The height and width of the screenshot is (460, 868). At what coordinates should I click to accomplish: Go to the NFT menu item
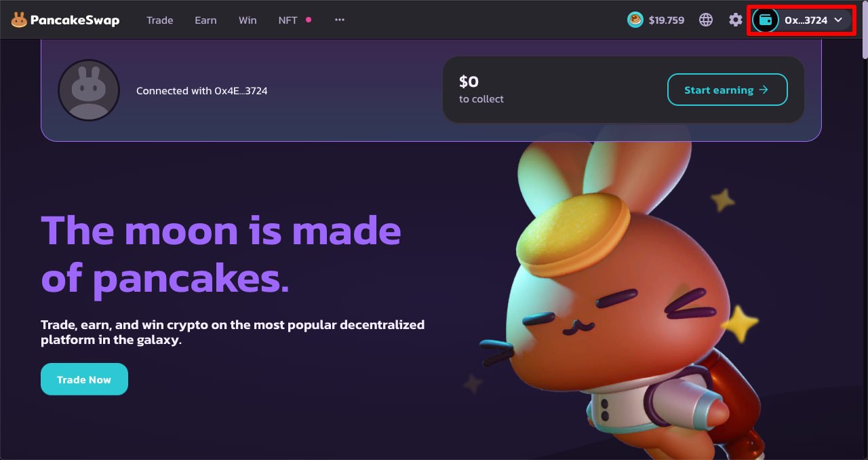[x=288, y=20]
